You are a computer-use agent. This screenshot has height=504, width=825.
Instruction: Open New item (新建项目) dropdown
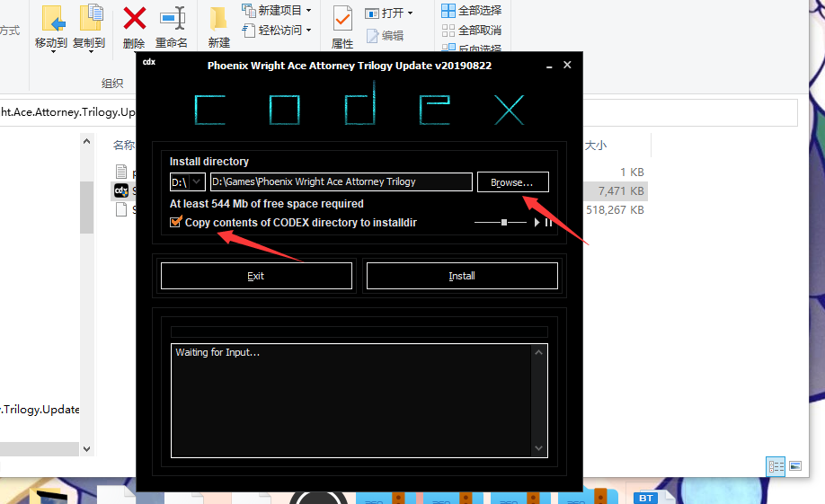(277, 10)
